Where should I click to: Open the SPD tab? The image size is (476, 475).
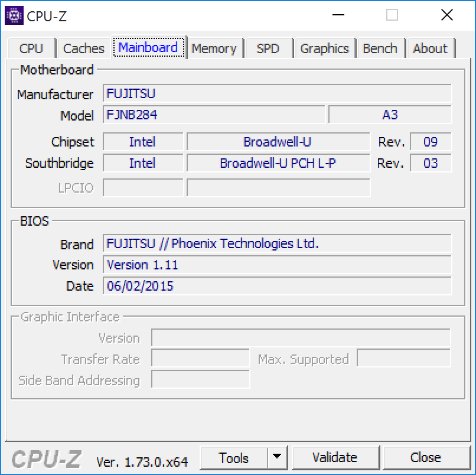coord(268,48)
